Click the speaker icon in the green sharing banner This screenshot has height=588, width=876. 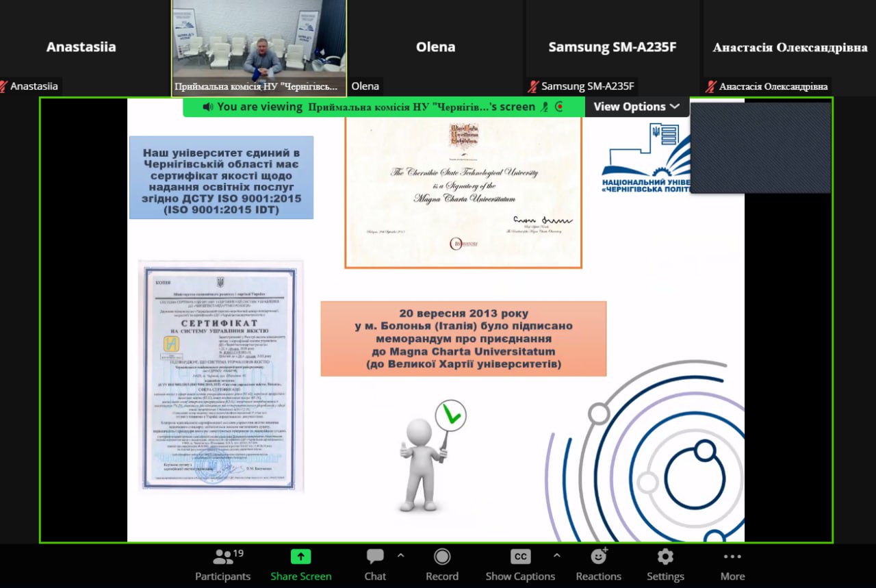208,107
